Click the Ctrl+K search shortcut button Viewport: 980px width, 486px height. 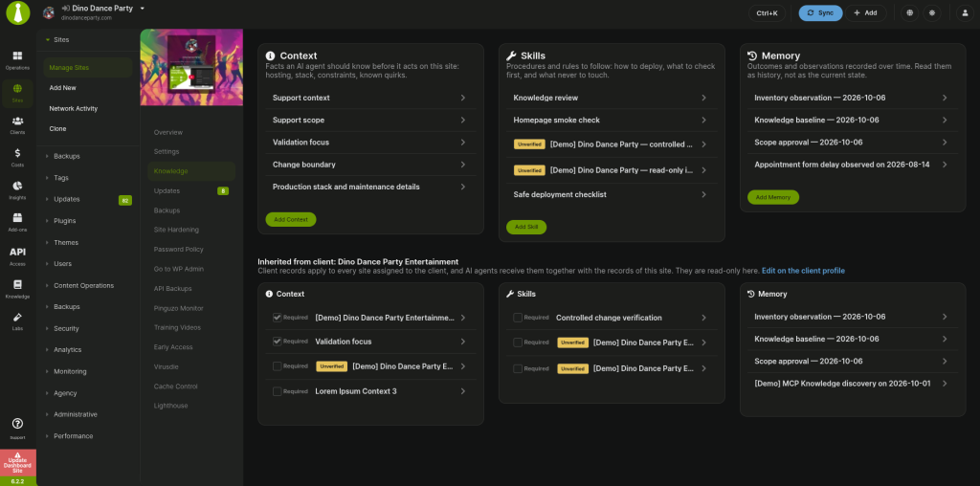(x=767, y=13)
